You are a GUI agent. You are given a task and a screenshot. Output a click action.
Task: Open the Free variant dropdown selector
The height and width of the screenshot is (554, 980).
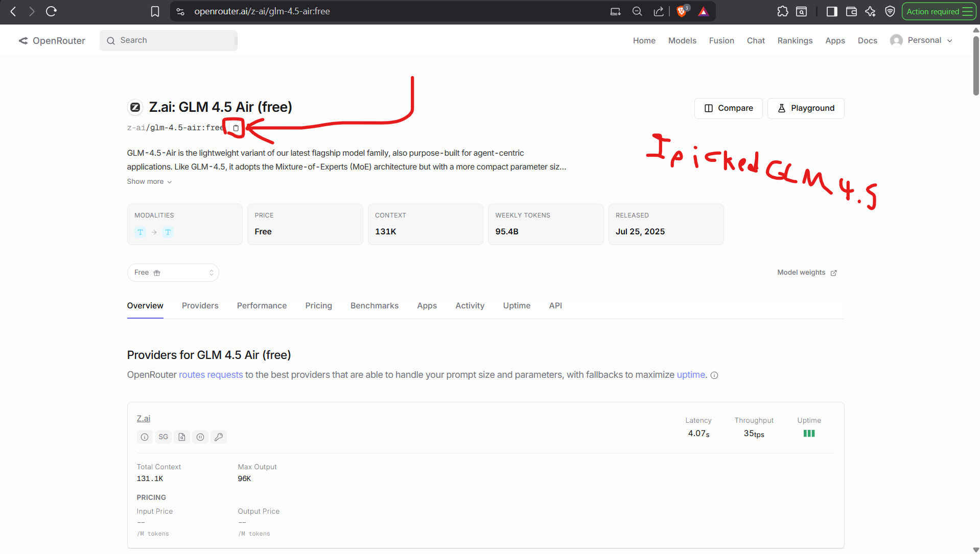(173, 273)
